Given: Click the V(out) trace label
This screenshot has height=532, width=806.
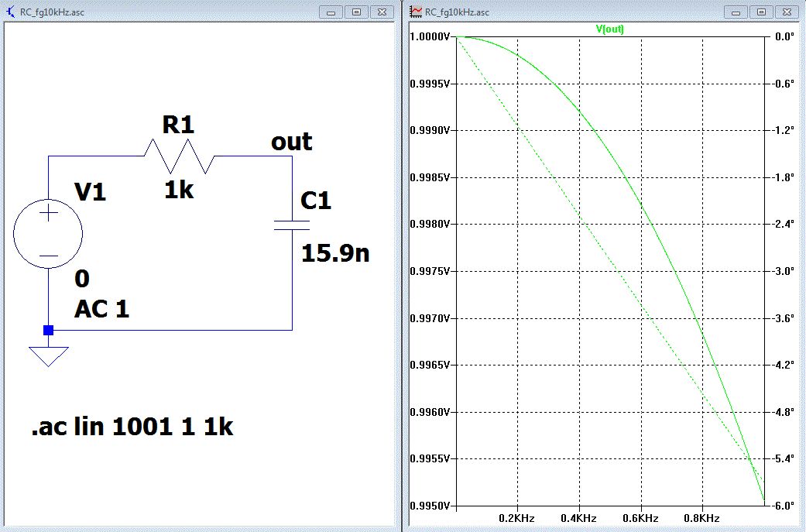Looking at the screenshot, I should coord(609,29).
